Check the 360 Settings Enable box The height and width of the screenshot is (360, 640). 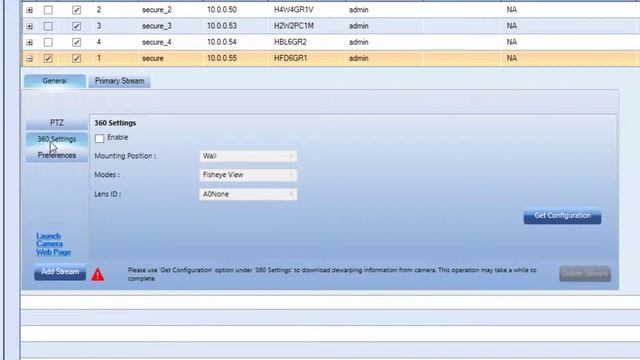(x=100, y=138)
